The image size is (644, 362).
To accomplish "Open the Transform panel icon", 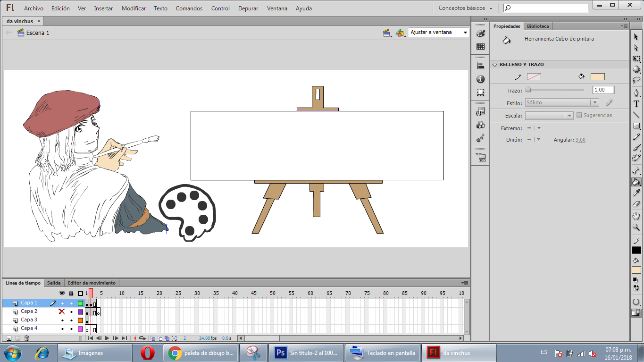I will point(481,93).
